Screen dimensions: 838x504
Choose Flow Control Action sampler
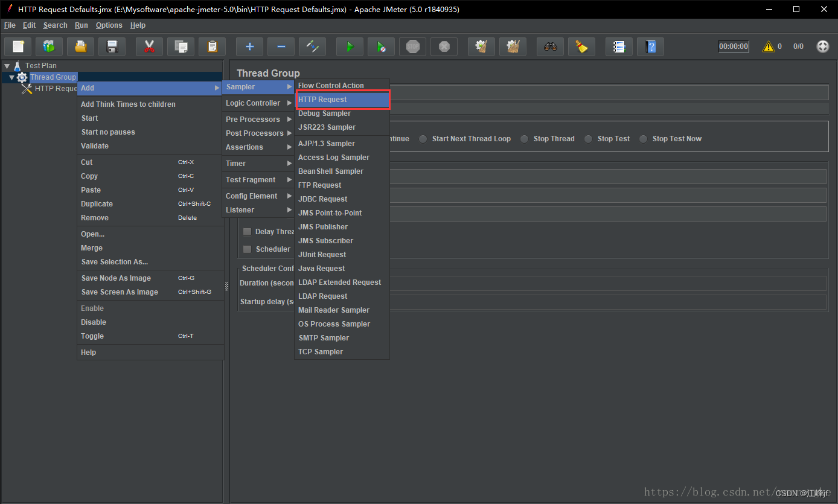[342, 86]
